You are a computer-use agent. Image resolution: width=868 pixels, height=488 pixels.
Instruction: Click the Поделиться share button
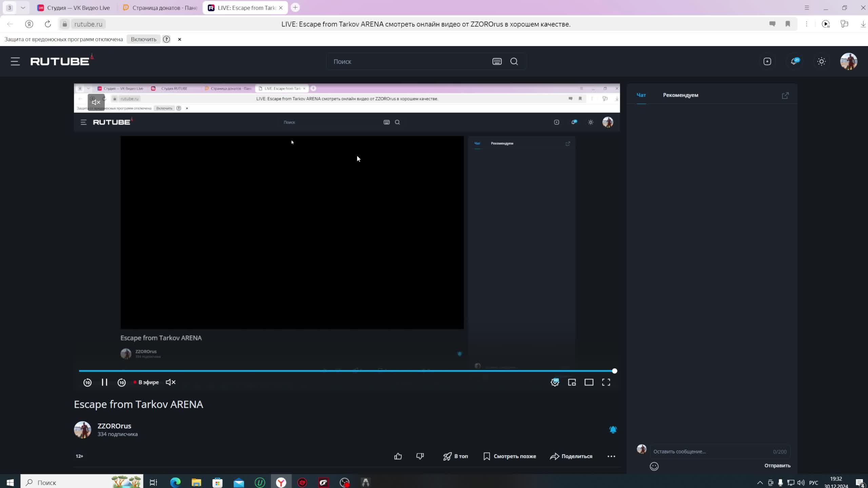[571, 456]
